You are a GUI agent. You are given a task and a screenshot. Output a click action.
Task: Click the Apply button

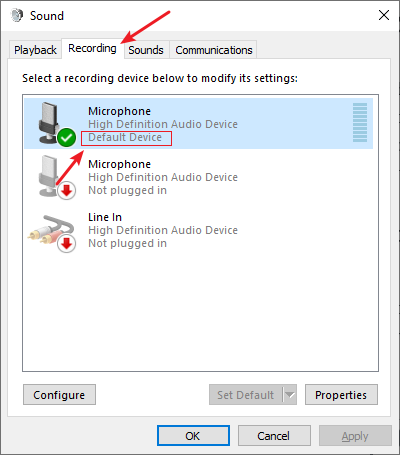tap(355, 436)
